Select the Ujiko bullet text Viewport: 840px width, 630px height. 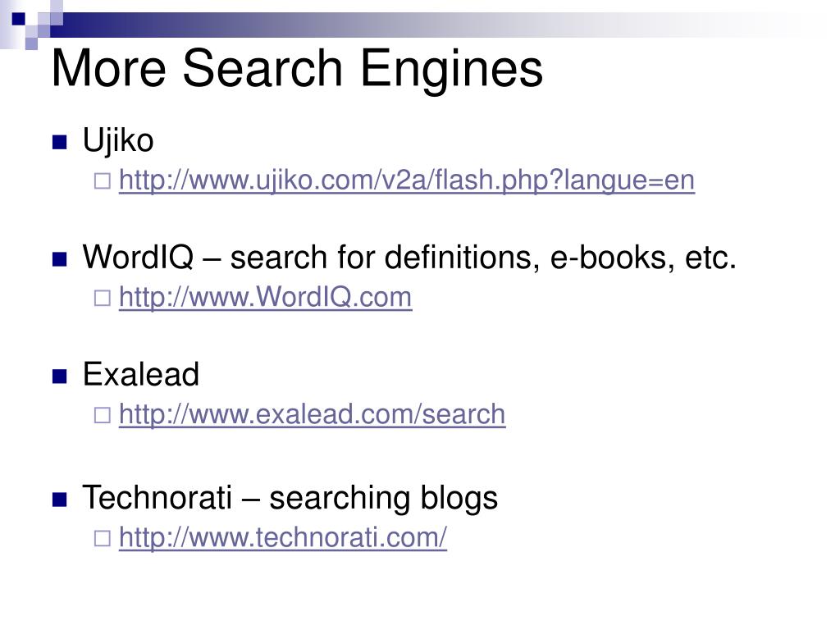118,141
